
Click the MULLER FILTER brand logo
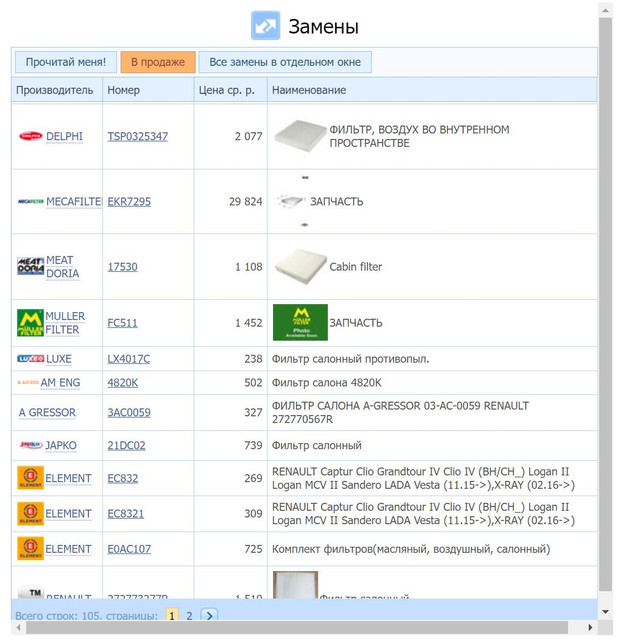point(30,322)
